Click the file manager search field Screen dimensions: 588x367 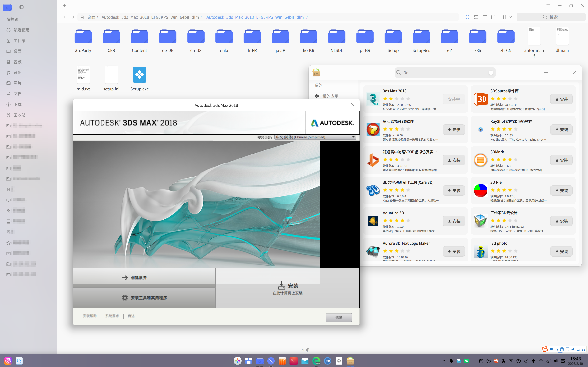[551, 17]
